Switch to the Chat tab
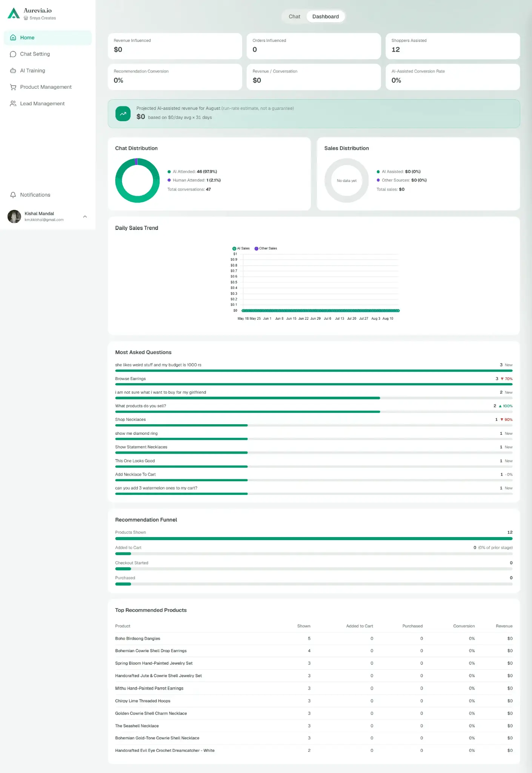This screenshot has width=532, height=773. (x=294, y=17)
